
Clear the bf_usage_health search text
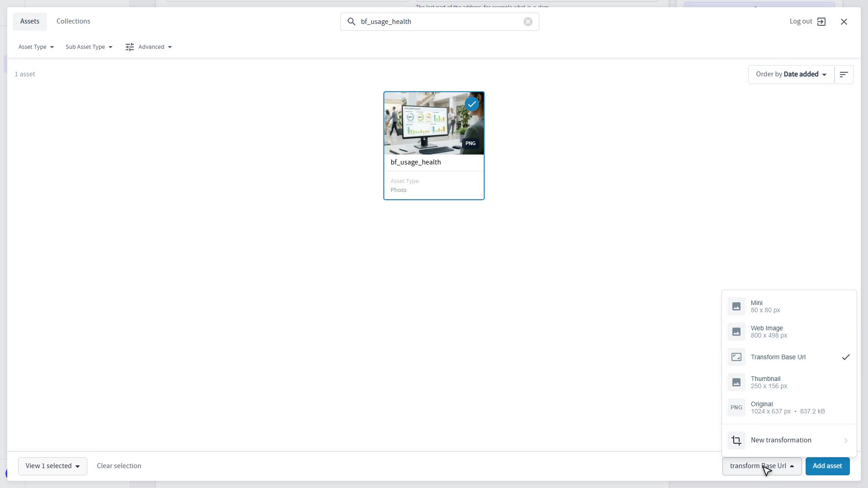(x=528, y=22)
